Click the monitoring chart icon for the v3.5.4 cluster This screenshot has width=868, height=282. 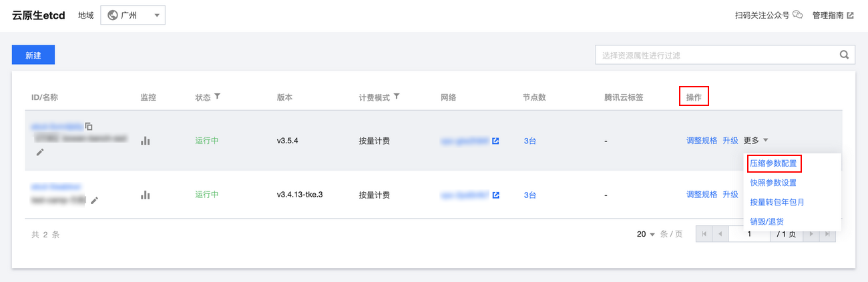point(145,141)
